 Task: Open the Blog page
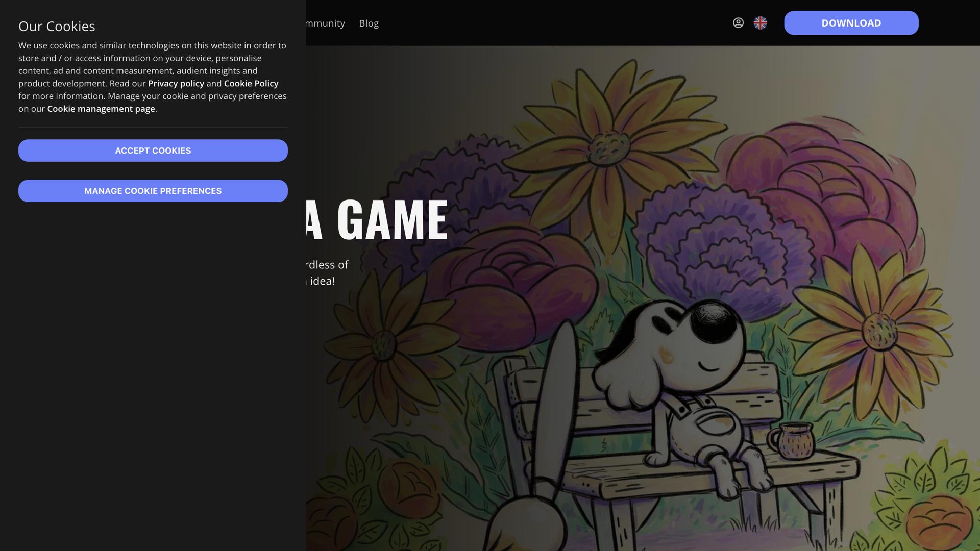pos(369,23)
